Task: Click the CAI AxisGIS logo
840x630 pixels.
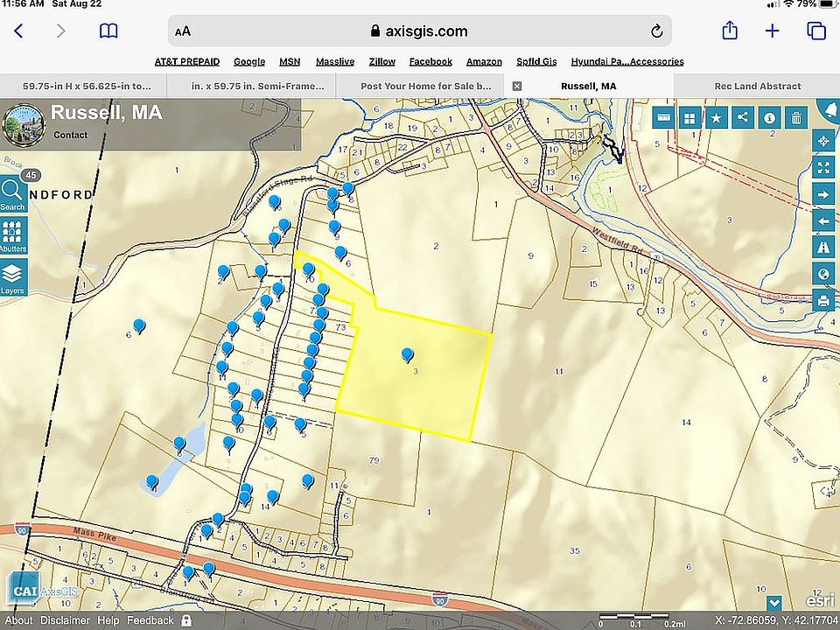Action: (42, 589)
